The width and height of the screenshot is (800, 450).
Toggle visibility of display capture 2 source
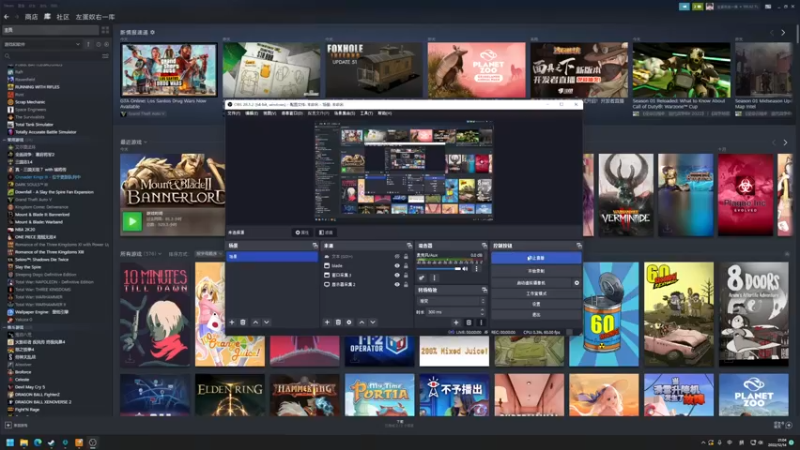click(397, 284)
